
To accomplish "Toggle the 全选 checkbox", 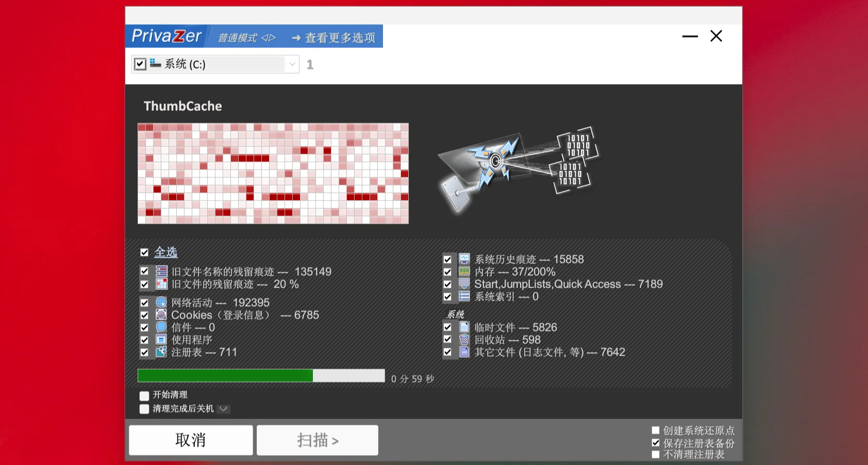I will (144, 252).
